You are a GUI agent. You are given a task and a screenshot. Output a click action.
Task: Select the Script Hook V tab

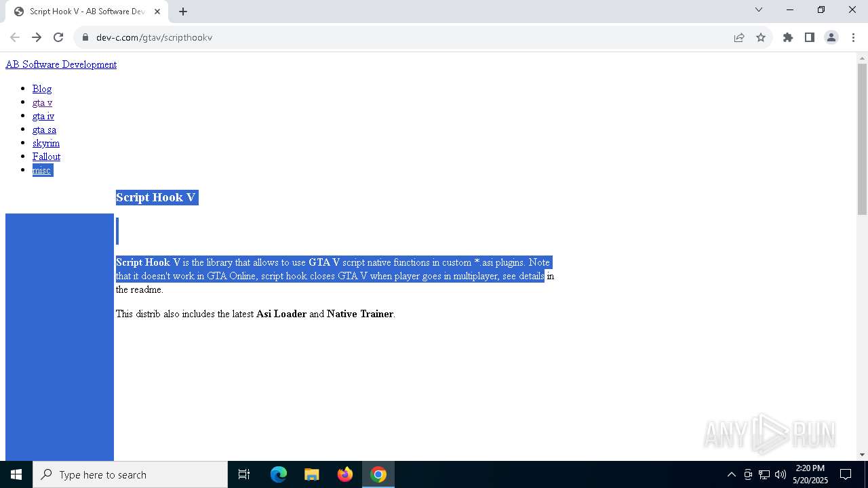87,12
